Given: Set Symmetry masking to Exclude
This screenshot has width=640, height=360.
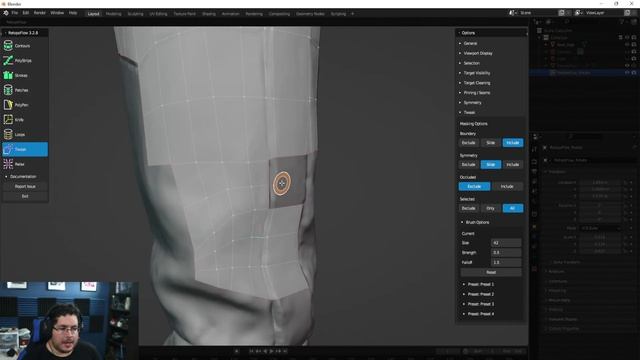Looking at the screenshot, I should click(x=469, y=164).
